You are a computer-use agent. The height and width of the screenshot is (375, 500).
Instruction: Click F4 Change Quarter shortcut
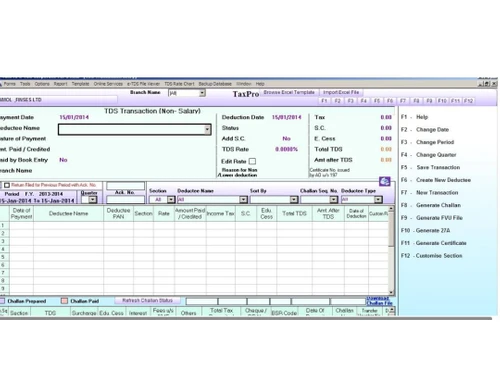(428, 155)
